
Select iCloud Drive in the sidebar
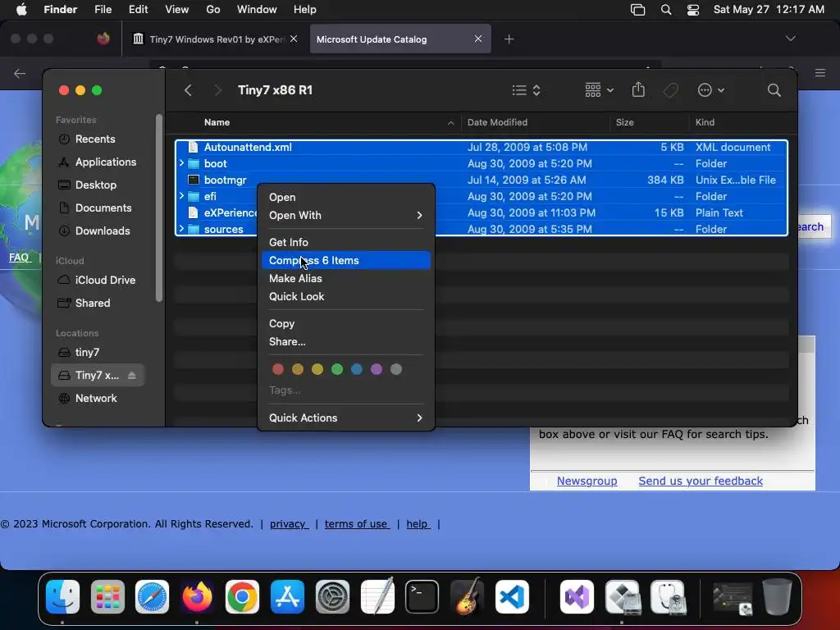click(99, 281)
